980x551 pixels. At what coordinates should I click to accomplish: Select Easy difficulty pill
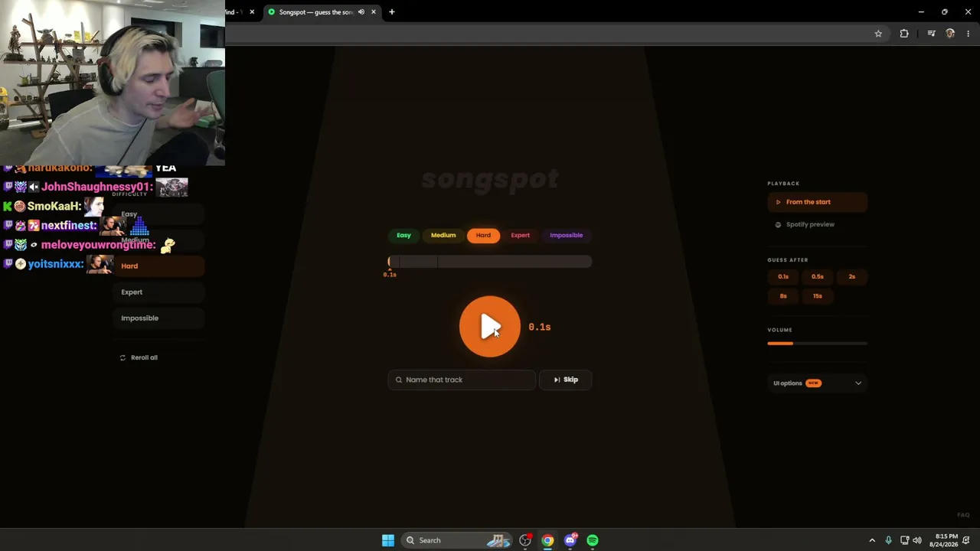[x=403, y=236]
